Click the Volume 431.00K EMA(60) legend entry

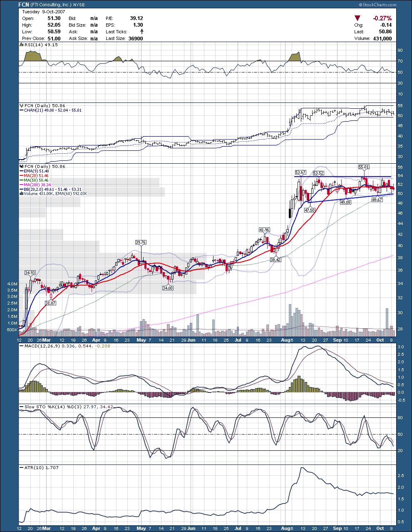(55, 193)
